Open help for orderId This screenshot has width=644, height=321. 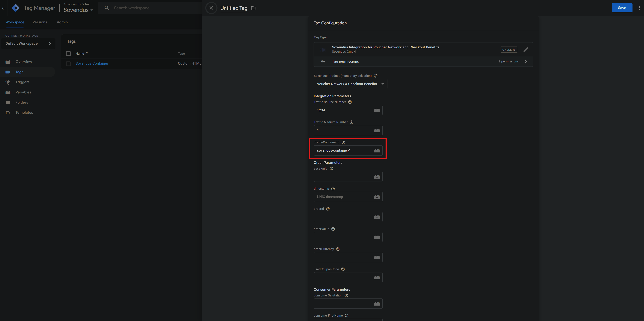328,209
